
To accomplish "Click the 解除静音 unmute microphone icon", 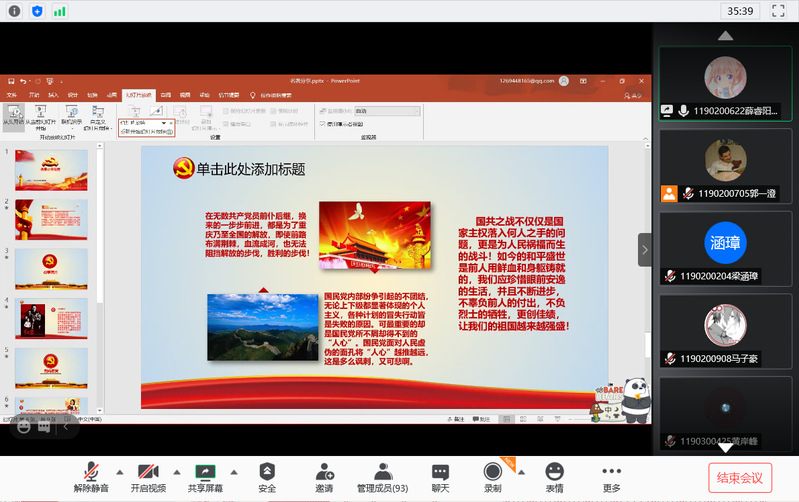I will pyautogui.click(x=90, y=471).
